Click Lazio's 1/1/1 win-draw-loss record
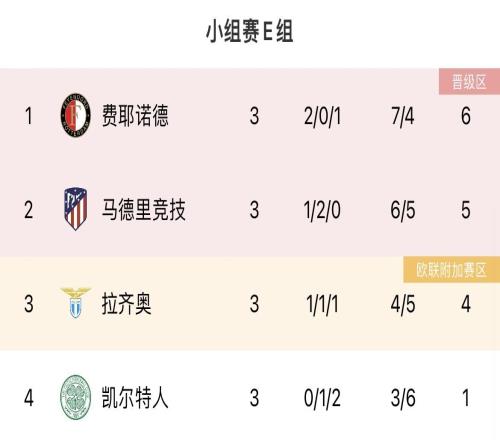 (322, 304)
